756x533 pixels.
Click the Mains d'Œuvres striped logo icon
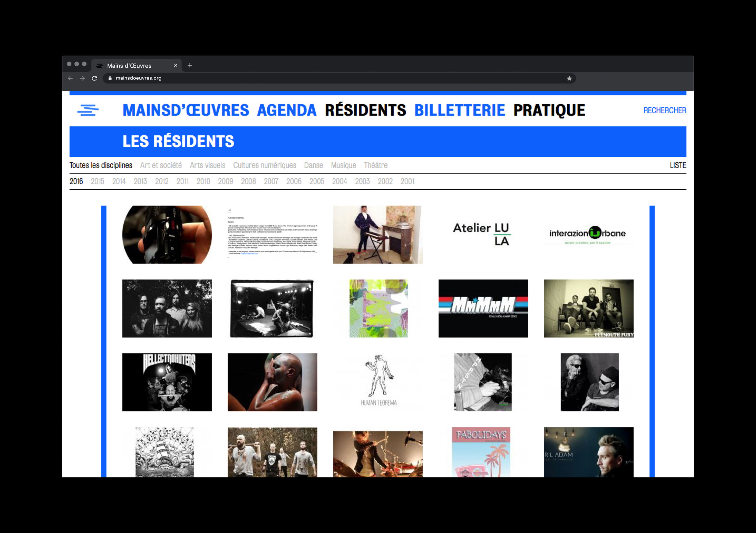click(x=88, y=110)
